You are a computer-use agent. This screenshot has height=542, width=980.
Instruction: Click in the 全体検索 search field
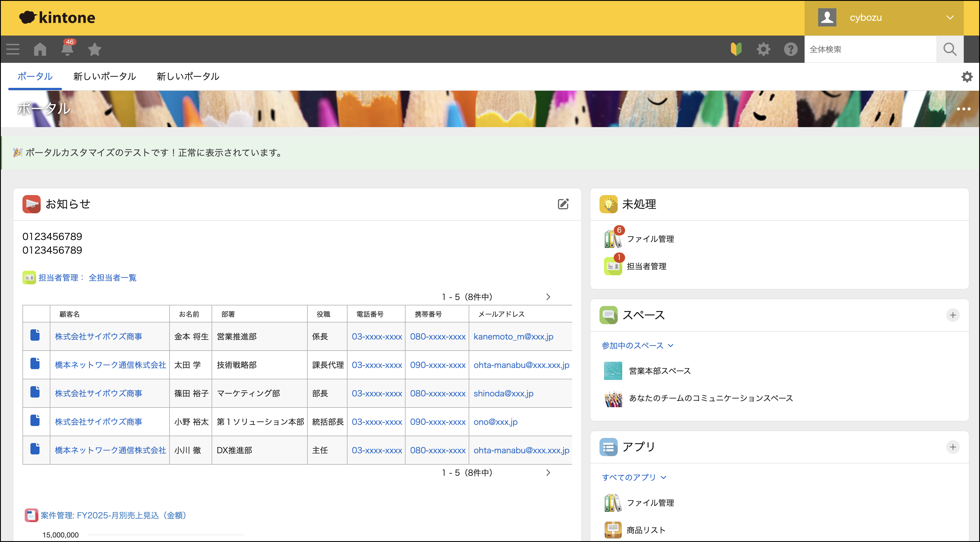point(871,49)
